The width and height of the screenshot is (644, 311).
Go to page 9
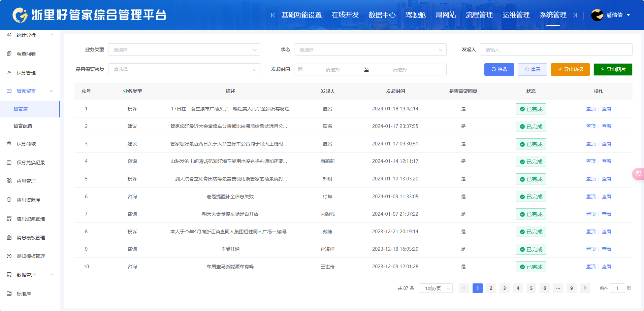pyautogui.click(x=572, y=288)
